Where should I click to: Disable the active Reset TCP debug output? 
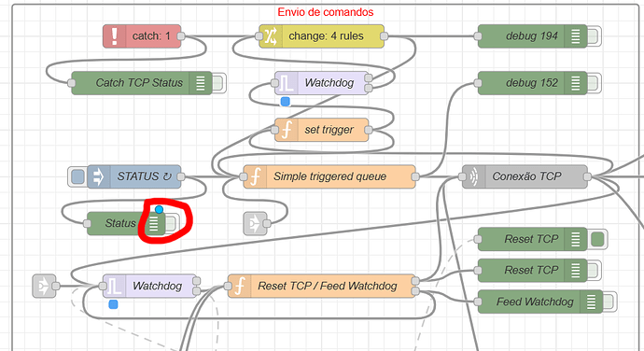(597, 239)
